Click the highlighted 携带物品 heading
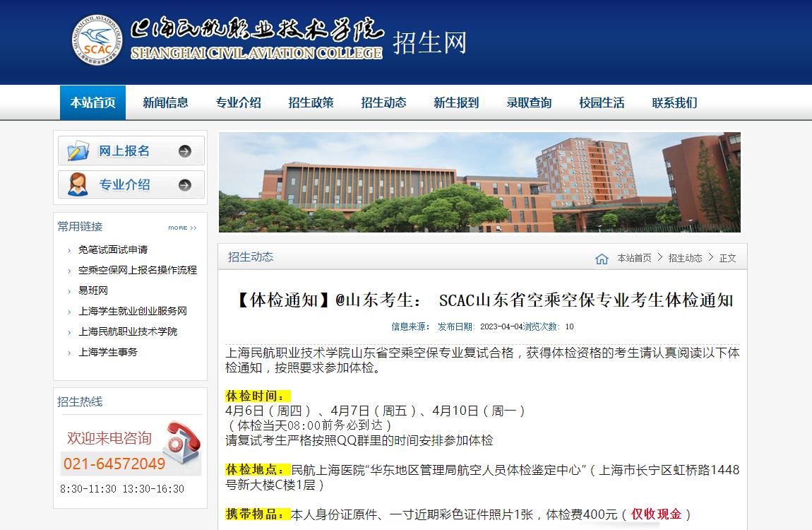Viewport: 812px width, 530px height. point(258,514)
